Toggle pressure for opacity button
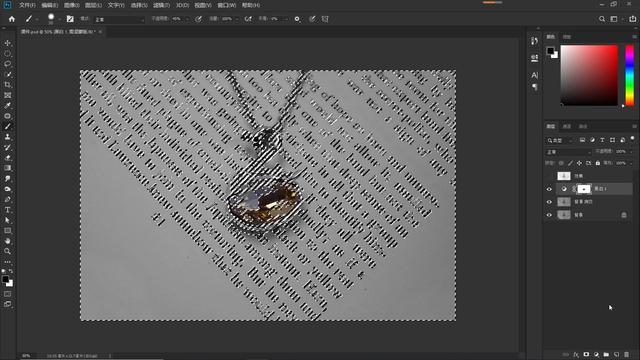 tap(198, 19)
